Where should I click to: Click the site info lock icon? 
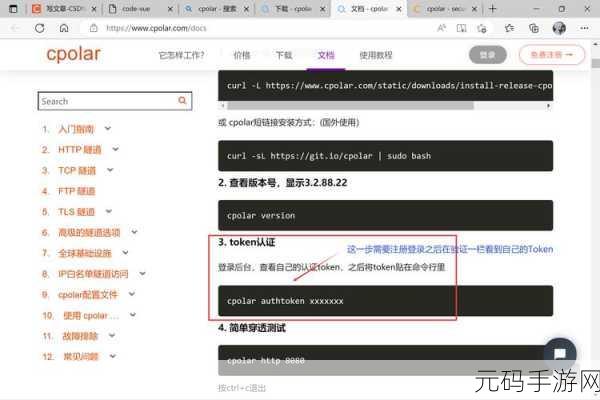pyautogui.click(x=93, y=28)
